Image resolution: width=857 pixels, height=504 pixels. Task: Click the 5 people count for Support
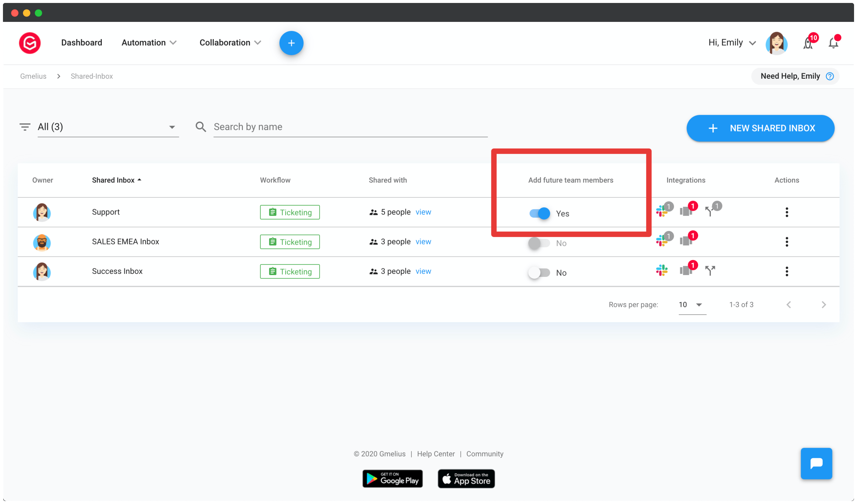click(396, 212)
